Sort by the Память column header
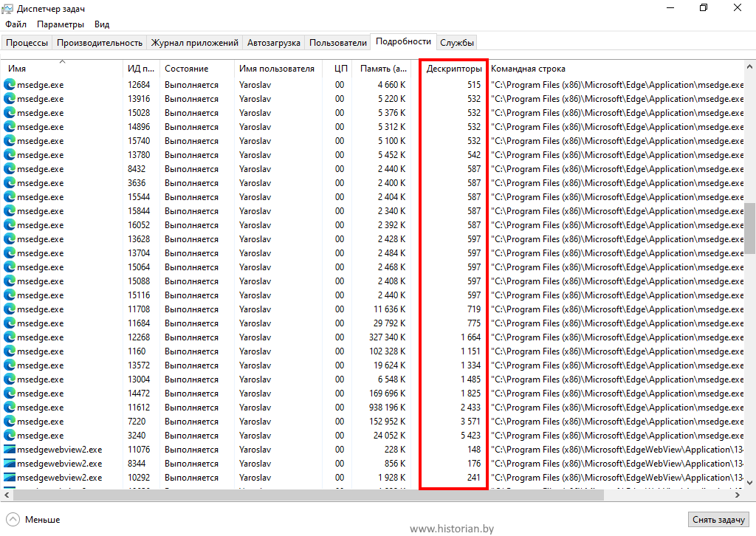 382,69
